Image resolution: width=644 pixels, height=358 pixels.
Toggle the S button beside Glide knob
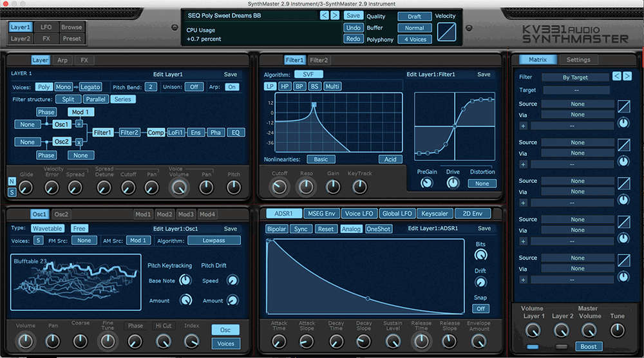[x=12, y=192]
